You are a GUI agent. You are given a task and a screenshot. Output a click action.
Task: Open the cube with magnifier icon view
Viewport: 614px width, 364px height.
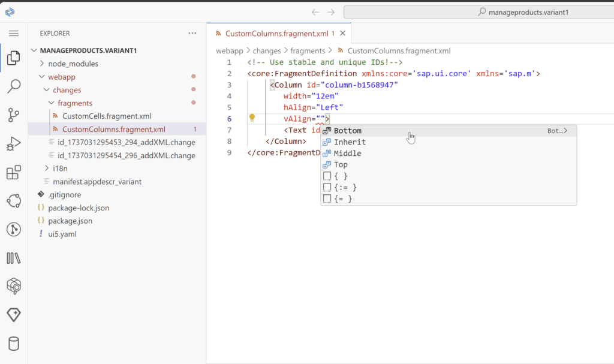click(14, 286)
